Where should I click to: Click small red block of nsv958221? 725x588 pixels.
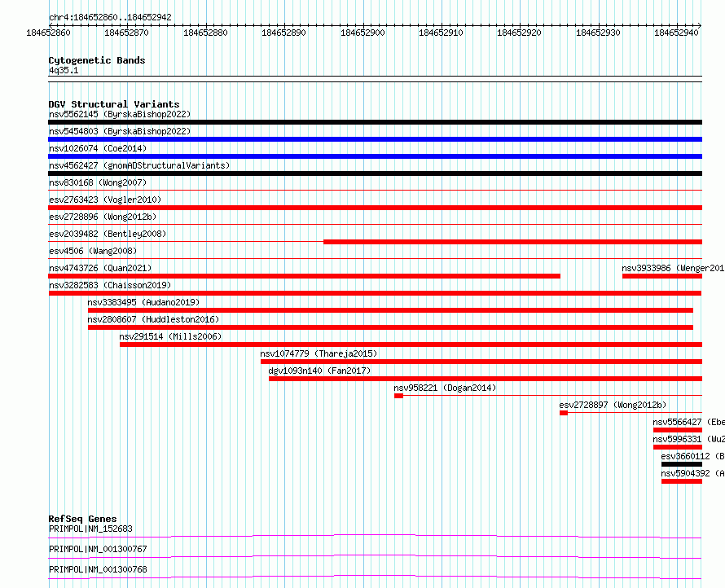coord(398,396)
